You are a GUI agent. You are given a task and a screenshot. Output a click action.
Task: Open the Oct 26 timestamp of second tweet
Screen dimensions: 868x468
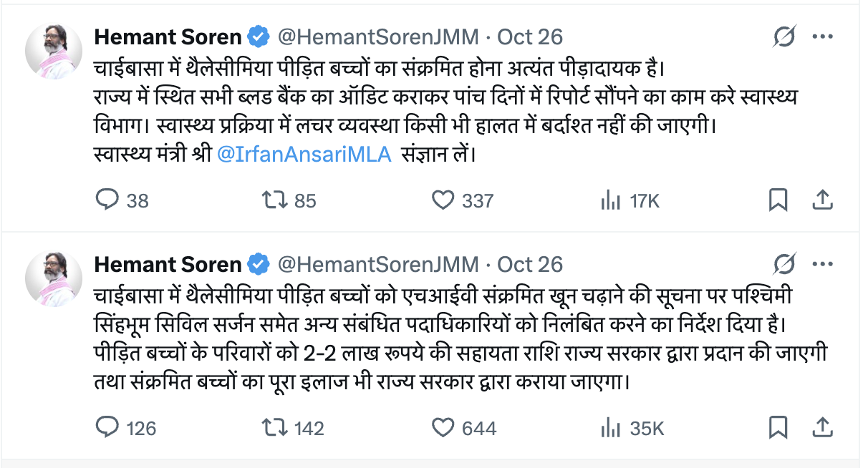[x=530, y=264]
